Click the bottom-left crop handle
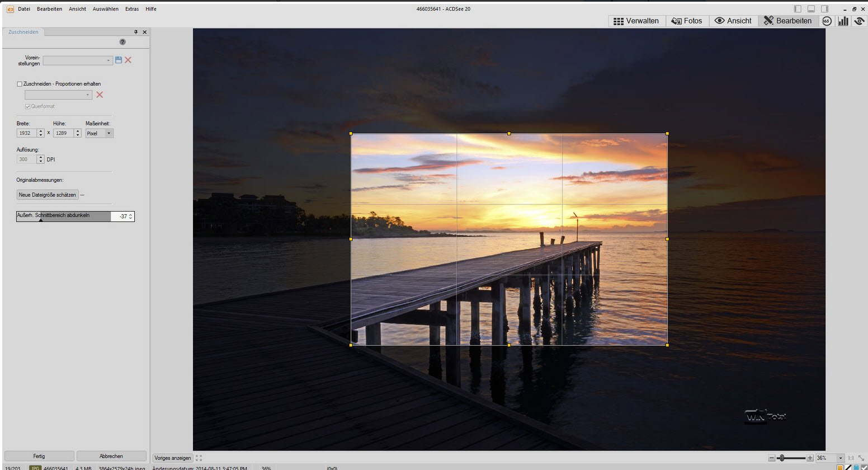Screen dimensions: 868x470 click(351, 345)
